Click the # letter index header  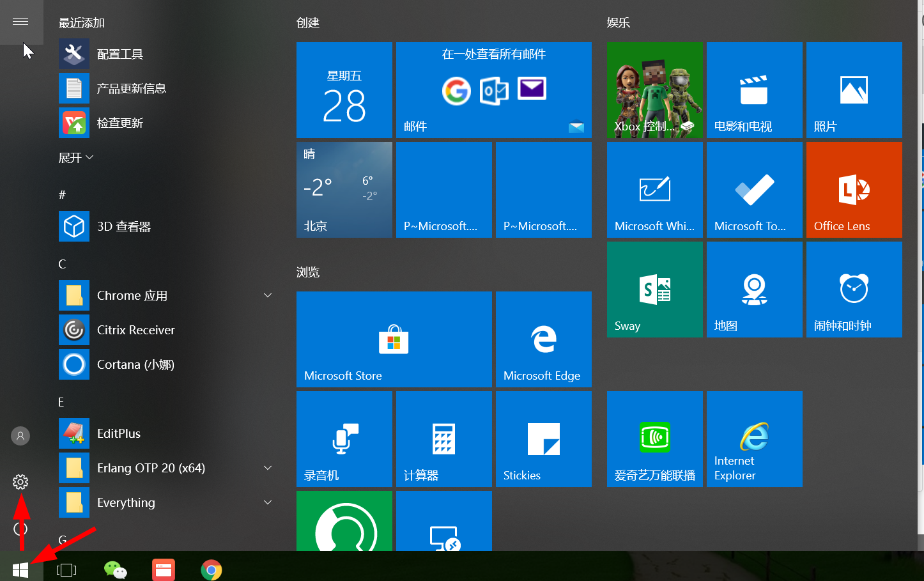coord(62,194)
